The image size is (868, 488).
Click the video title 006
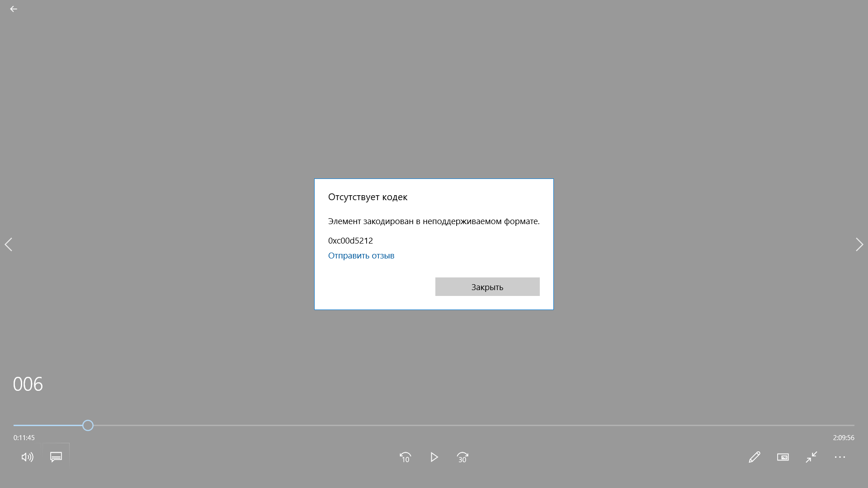point(28,384)
